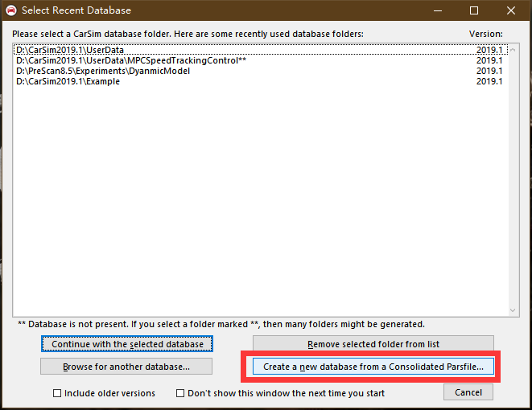The width and height of the screenshot is (532, 410).
Task: Cancel the database selection dialog
Action: click(468, 392)
